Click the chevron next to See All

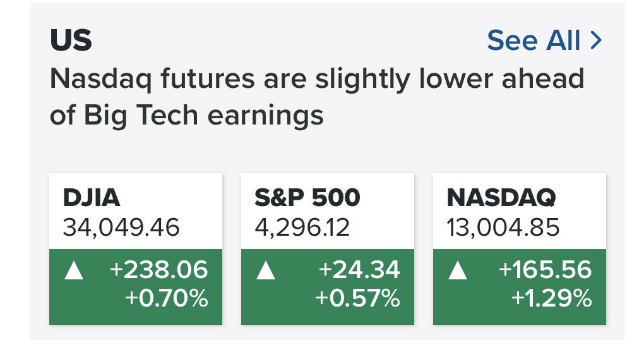[x=596, y=40]
